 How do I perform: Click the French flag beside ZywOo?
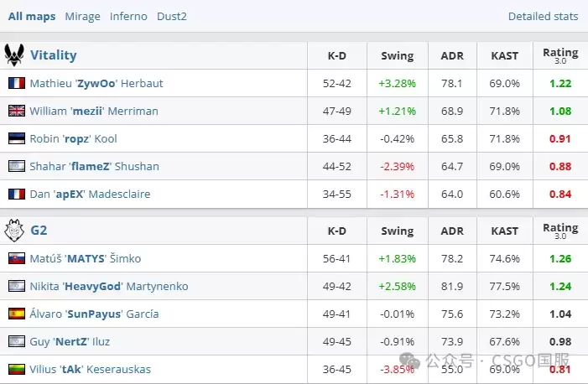click(x=17, y=83)
